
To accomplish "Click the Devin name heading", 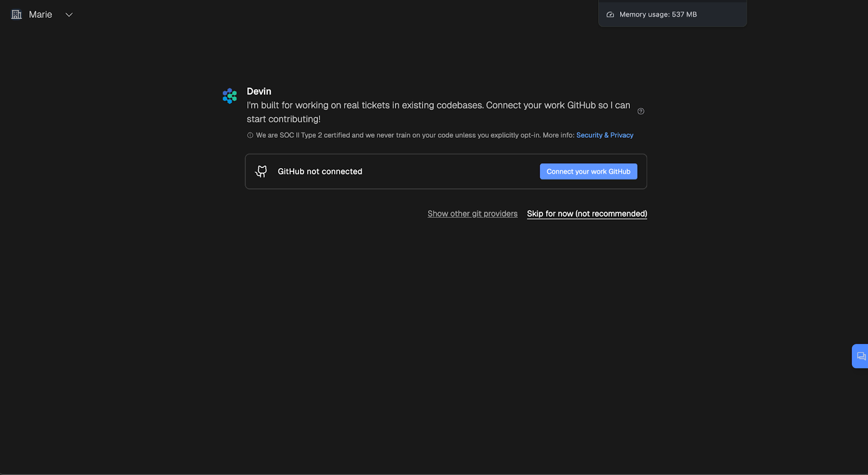I will (x=259, y=91).
